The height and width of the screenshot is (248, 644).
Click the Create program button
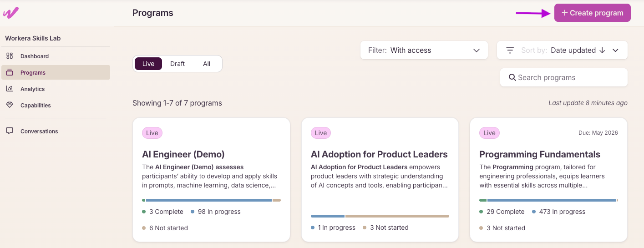(x=593, y=13)
